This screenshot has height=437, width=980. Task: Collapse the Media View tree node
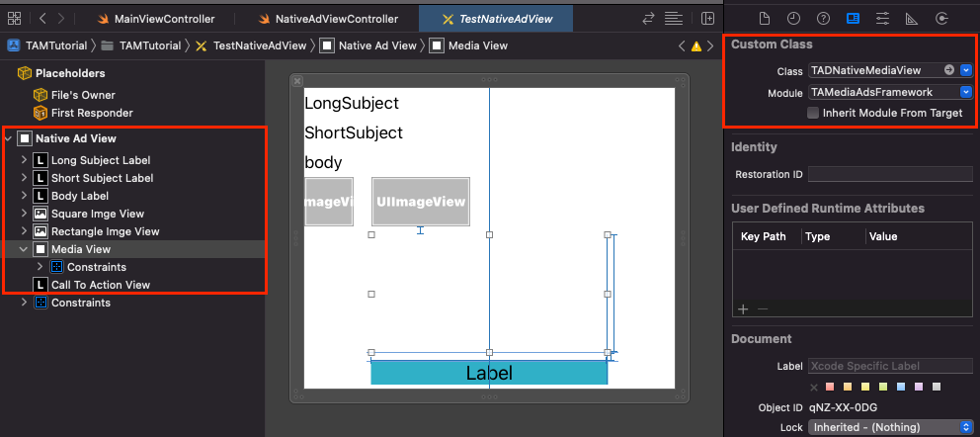25,249
